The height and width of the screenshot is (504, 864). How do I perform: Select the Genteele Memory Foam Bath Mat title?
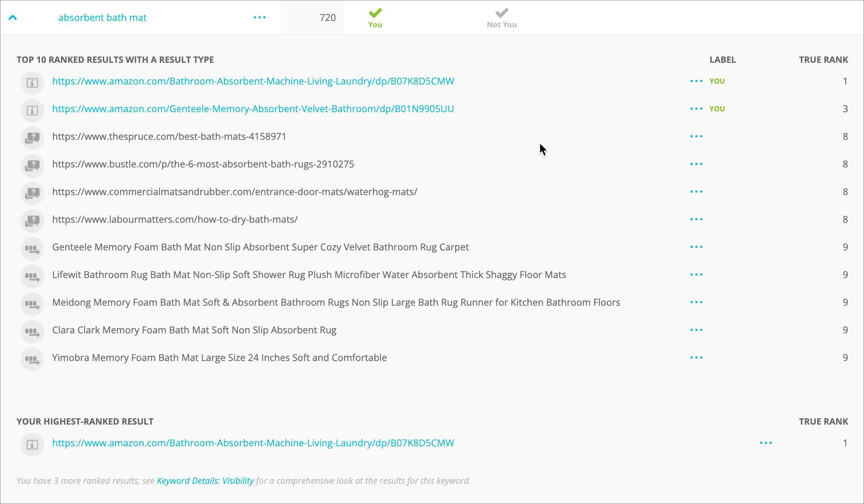[260, 247]
